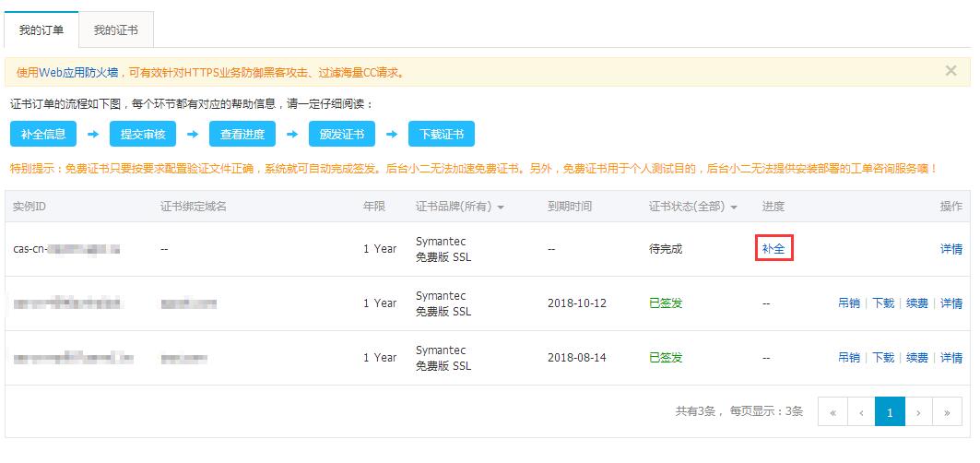Select page 1 in pagination
The width and height of the screenshot is (980, 463).
[x=890, y=412]
